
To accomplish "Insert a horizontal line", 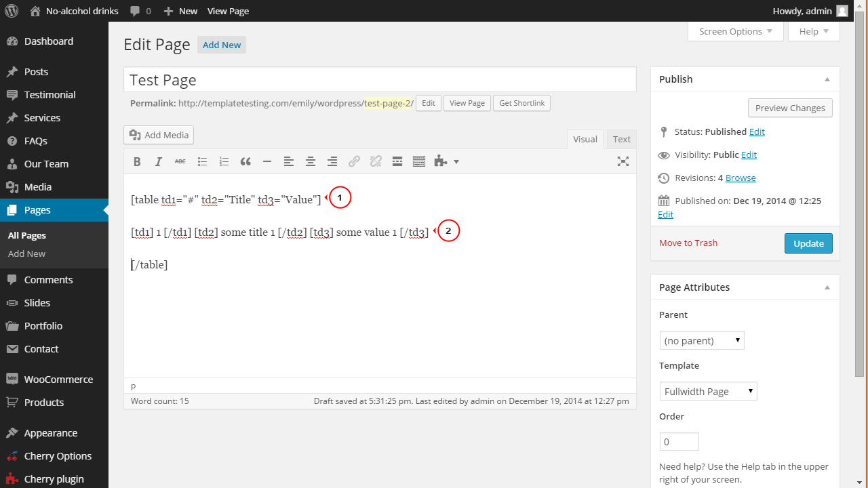I will pos(267,161).
